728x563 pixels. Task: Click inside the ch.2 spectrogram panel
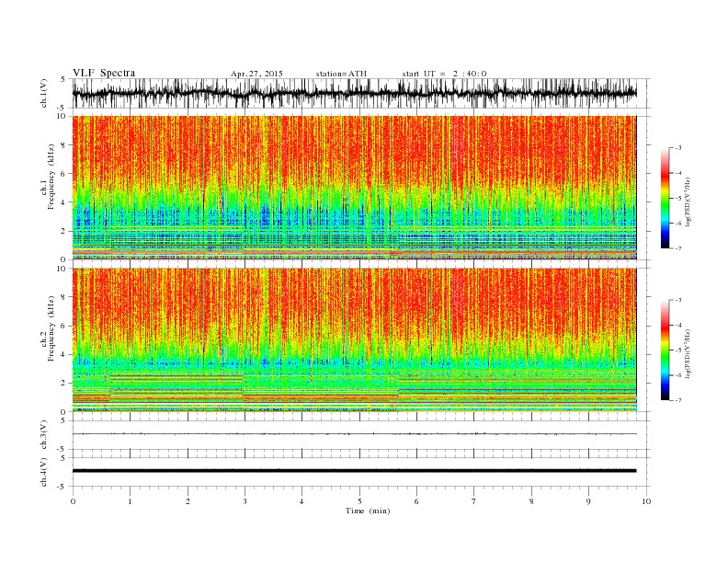pos(354,340)
